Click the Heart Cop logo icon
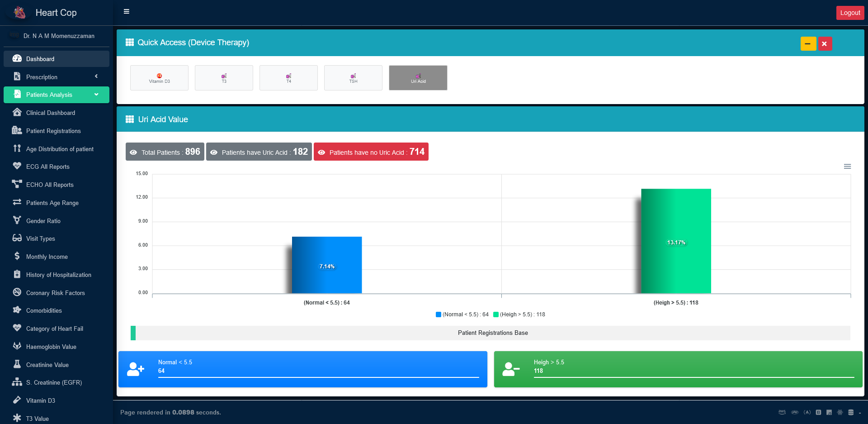Image resolution: width=868 pixels, height=424 pixels. pyautogui.click(x=19, y=13)
